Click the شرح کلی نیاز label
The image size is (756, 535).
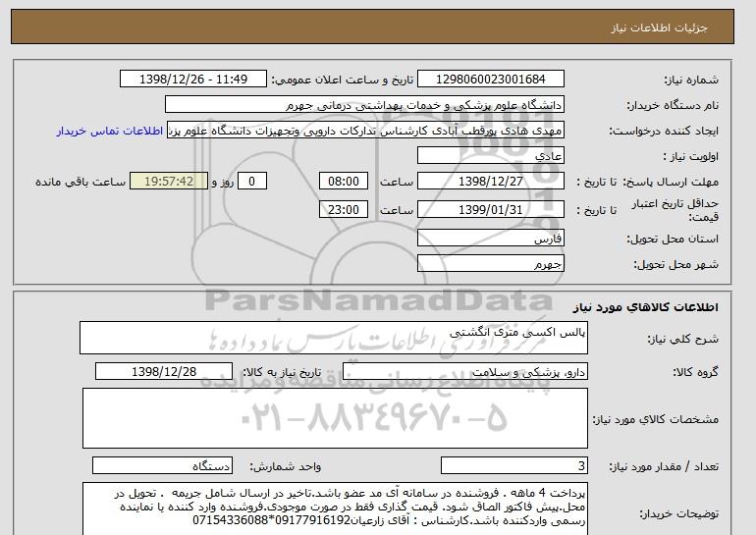[682, 339]
